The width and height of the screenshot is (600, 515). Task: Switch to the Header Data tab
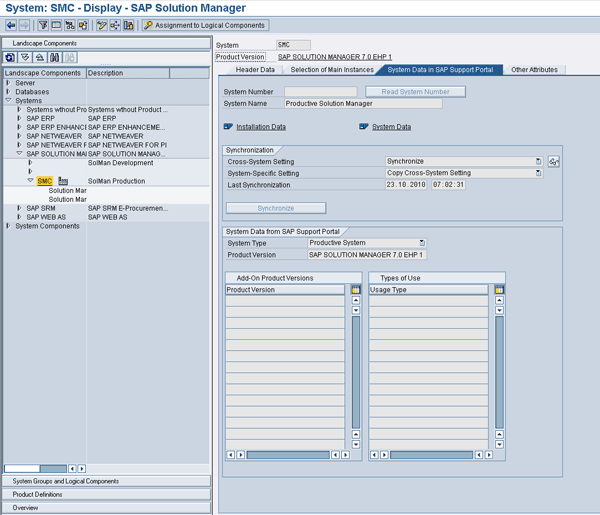(254, 70)
